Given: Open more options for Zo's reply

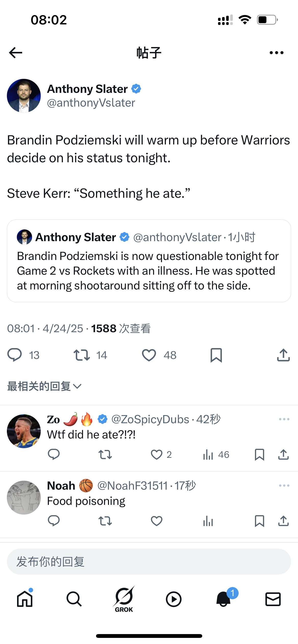Looking at the screenshot, I should [284, 419].
